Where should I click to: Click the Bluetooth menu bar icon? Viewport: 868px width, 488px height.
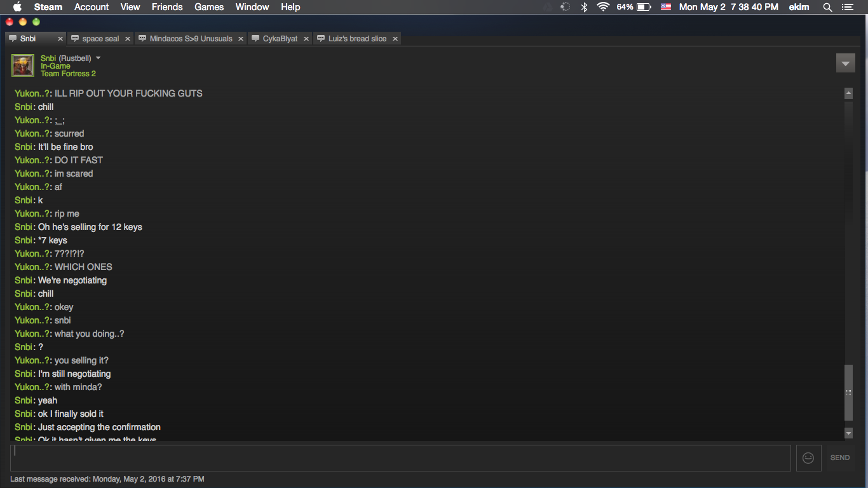tap(584, 7)
